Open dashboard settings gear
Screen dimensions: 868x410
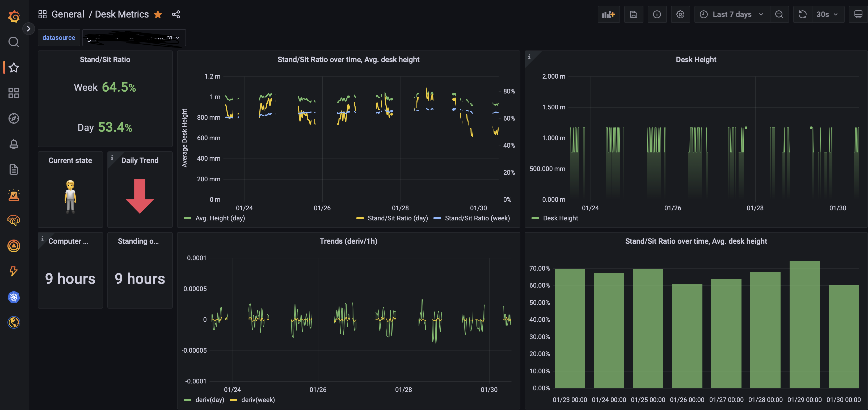(680, 15)
